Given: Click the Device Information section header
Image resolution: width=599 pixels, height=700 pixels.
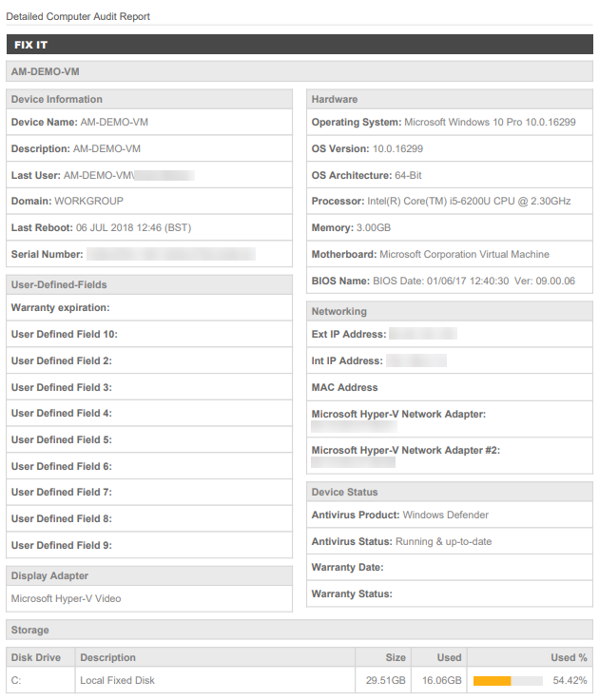Looking at the screenshot, I should coord(149,99).
